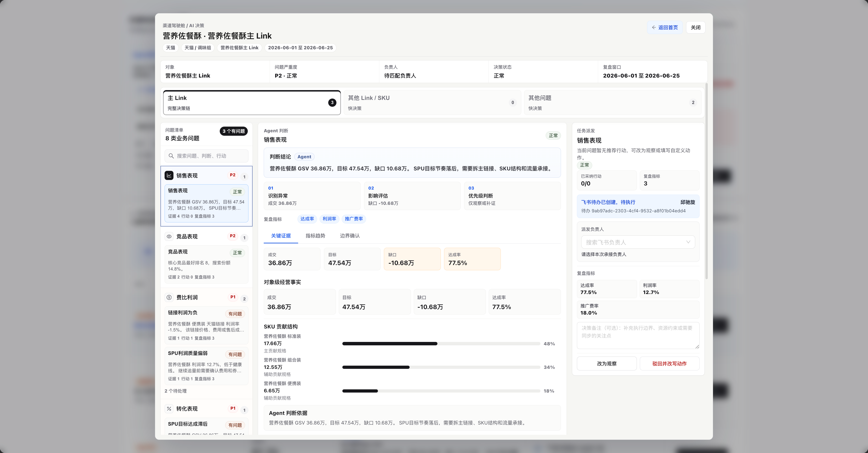Select the 费比利润 category header
Screen dimensions: 868x453
coord(206,297)
